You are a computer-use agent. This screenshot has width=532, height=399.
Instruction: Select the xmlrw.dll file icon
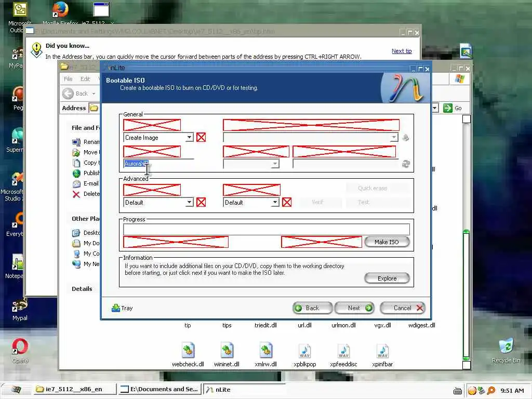click(x=266, y=351)
